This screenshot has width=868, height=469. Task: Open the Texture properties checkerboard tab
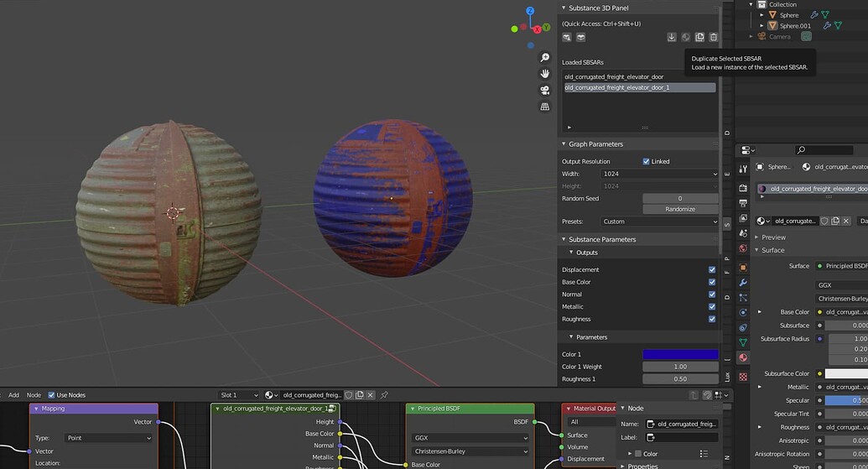tap(743, 377)
